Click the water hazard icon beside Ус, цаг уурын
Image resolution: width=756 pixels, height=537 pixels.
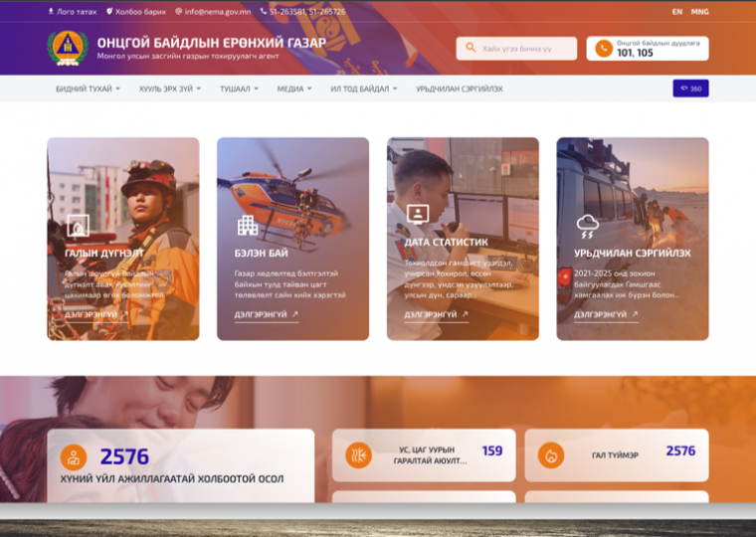(357, 455)
